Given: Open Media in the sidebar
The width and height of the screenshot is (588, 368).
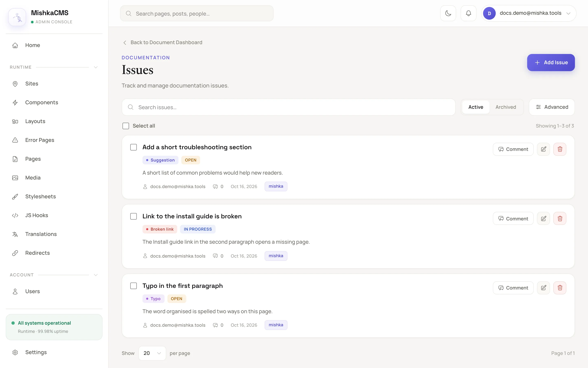Looking at the screenshot, I should coord(54,178).
